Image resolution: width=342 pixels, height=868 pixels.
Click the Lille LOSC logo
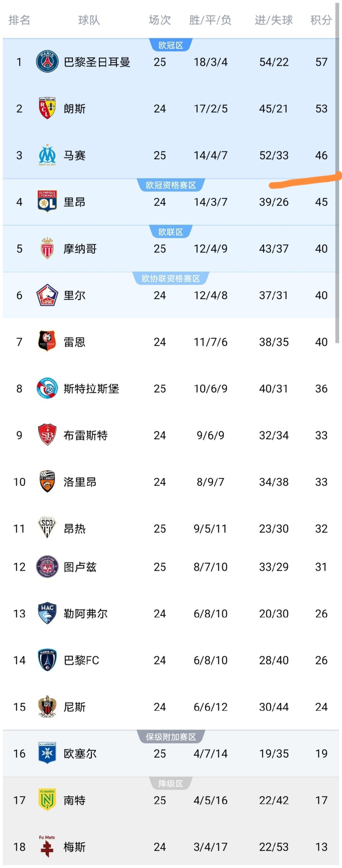pos(47,295)
